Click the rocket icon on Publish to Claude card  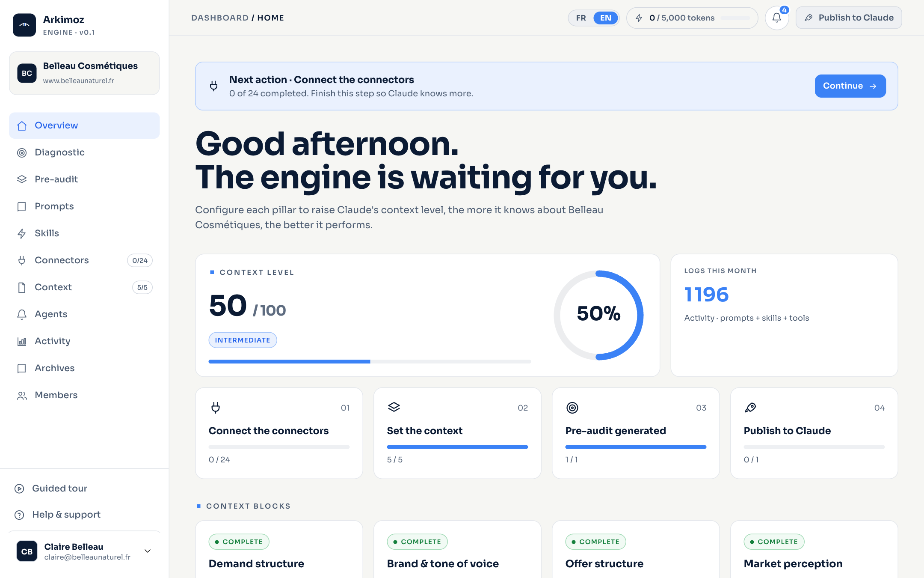click(x=750, y=408)
